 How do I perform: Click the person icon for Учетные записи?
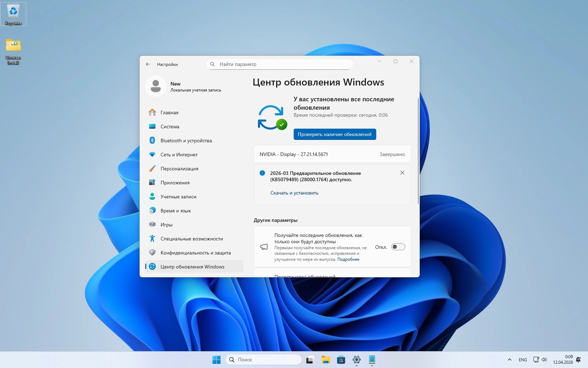152,197
